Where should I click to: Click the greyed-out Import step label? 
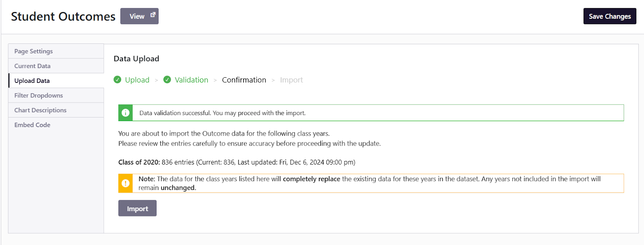[291, 80]
